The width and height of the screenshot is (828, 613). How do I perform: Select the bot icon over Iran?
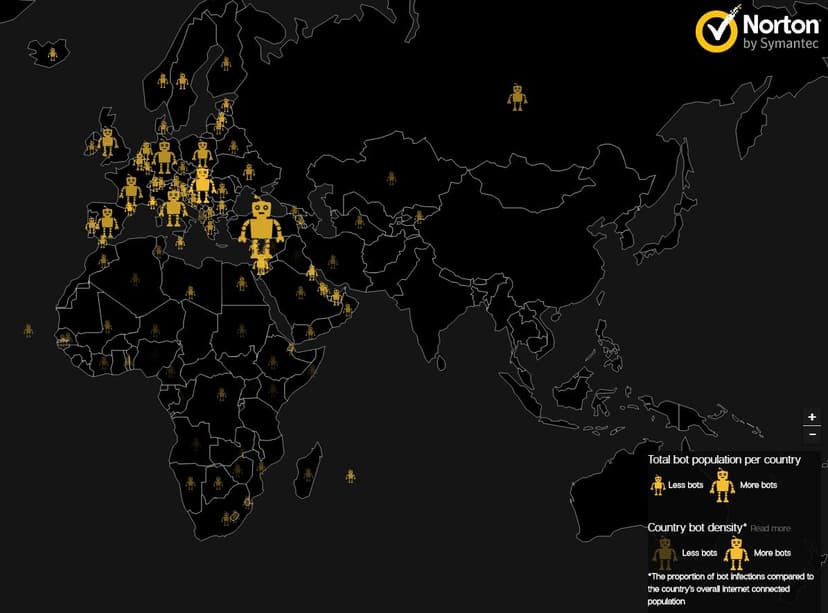point(332,261)
